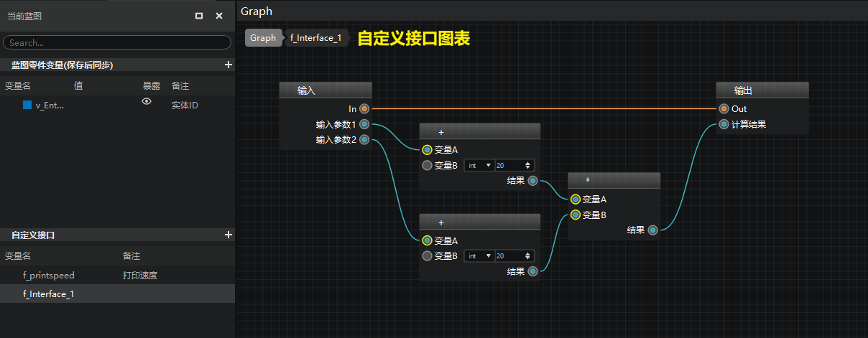This screenshot has width=868, height=338.
Task: Switch to the Graph tab
Action: coord(257,11)
